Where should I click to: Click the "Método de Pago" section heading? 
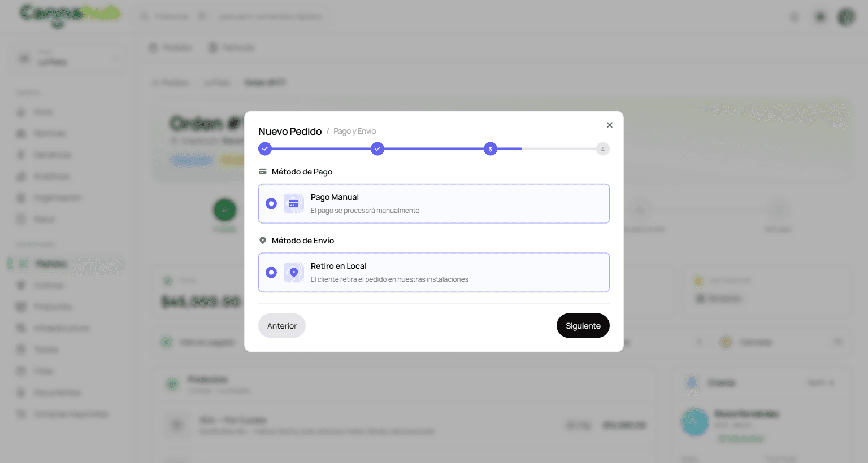302,172
